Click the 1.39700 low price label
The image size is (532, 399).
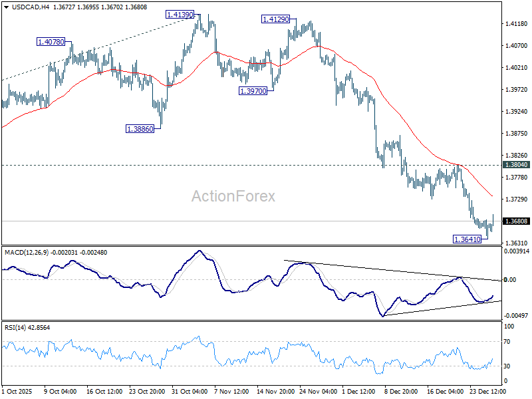point(253,91)
